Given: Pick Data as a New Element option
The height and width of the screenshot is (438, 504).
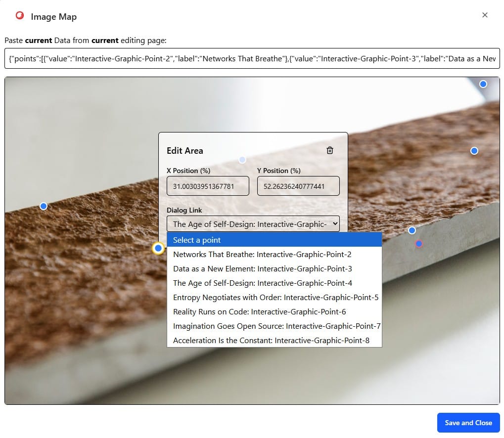Looking at the screenshot, I should (274, 268).
